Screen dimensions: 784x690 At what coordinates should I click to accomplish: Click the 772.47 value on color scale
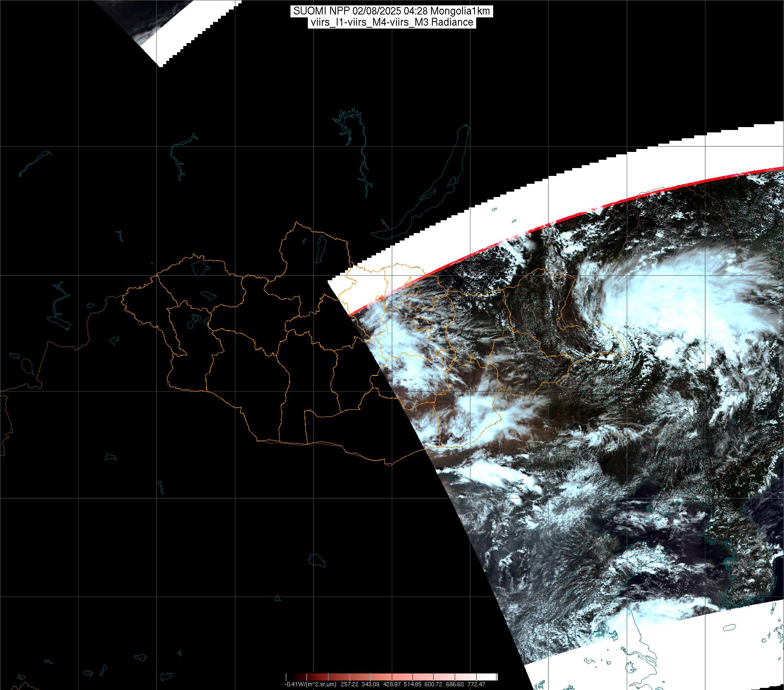click(476, 684)
